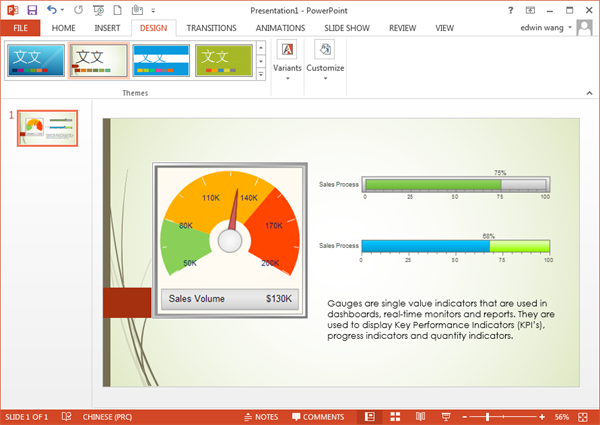Open the FILE menu

pyautogui.click(x=20, y=28)
